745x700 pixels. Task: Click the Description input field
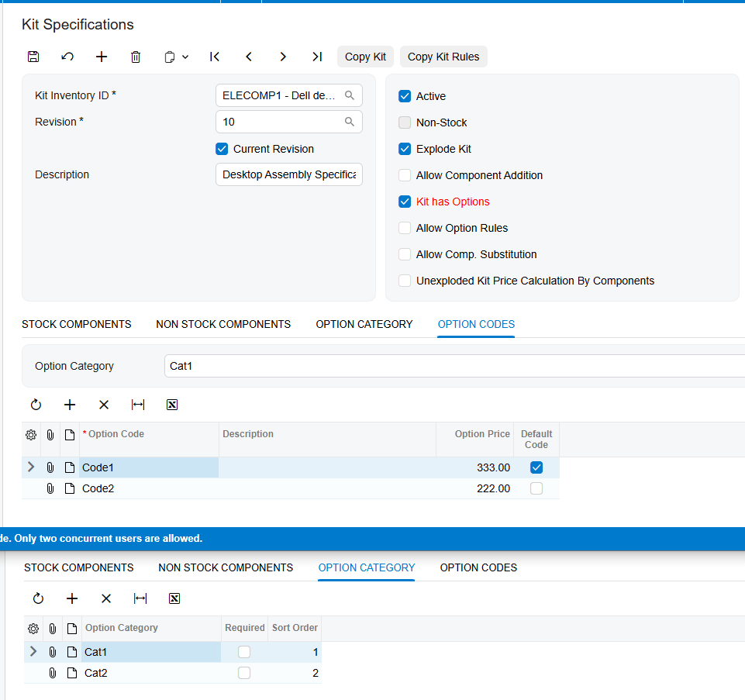click(x=289, y=174)
